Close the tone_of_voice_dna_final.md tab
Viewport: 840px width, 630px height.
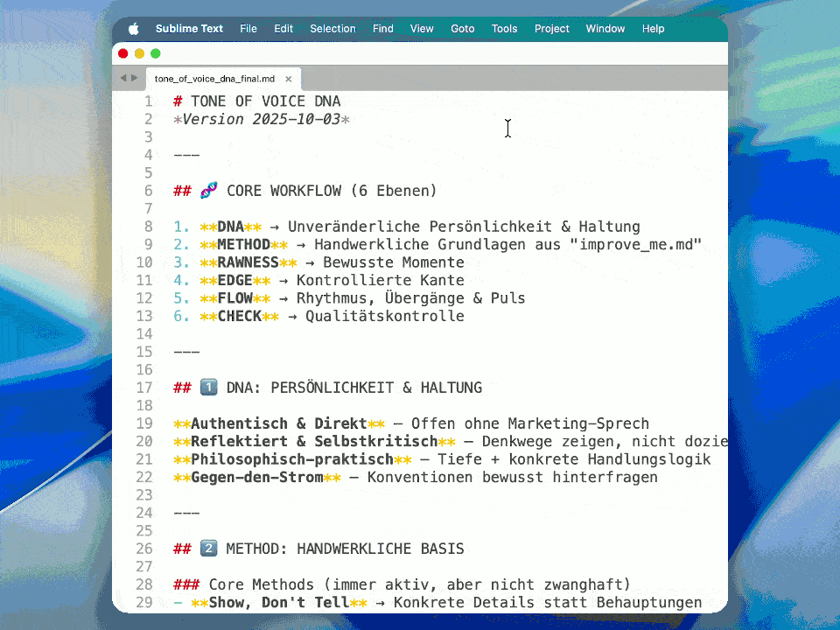tap(289, 79)
